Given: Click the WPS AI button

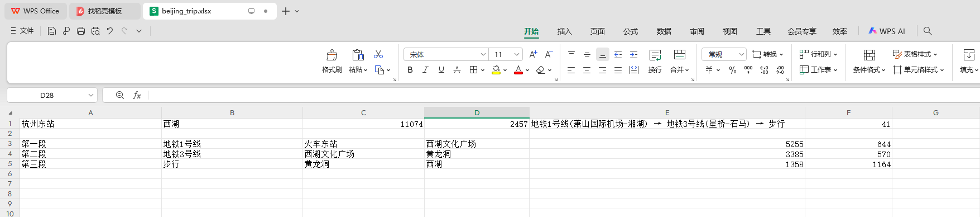Looking at the screenshot, I should pyautogui.click(x=887, y=31).
